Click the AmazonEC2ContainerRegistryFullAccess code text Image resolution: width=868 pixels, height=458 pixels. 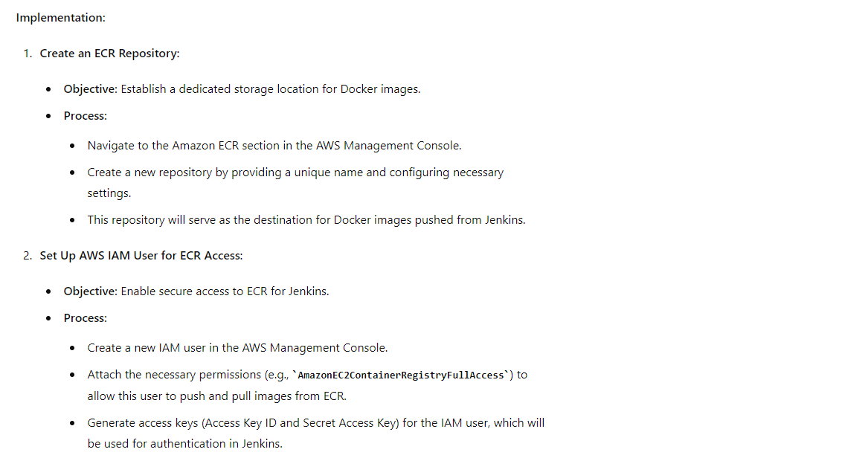[x=401, y=375]
